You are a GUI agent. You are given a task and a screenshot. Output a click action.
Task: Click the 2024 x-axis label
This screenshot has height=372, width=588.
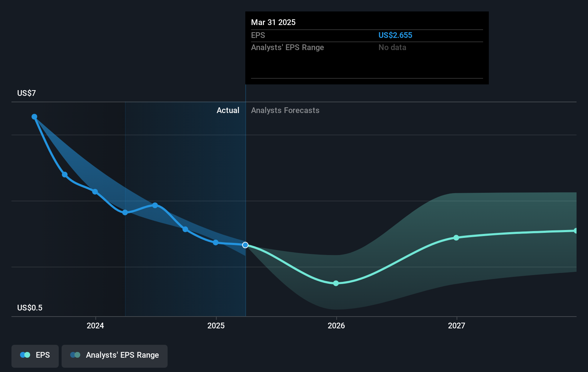click(95, 325)
